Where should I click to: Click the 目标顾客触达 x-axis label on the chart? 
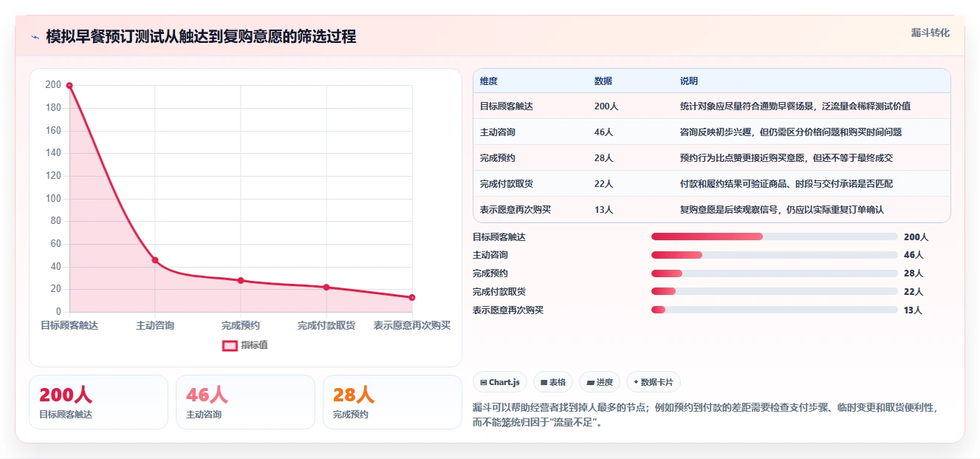pos(69,325)
